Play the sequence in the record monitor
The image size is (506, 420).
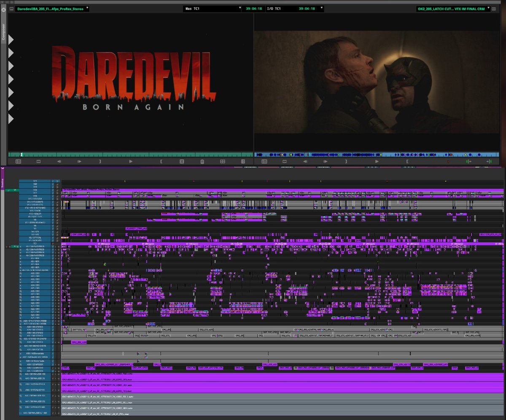click(x=377, y=161)
